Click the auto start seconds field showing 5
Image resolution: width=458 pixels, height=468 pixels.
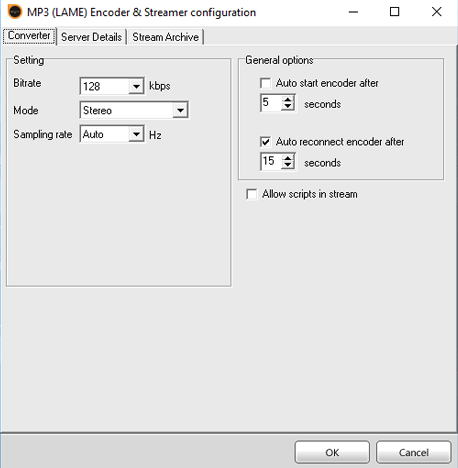coord(271,103)
